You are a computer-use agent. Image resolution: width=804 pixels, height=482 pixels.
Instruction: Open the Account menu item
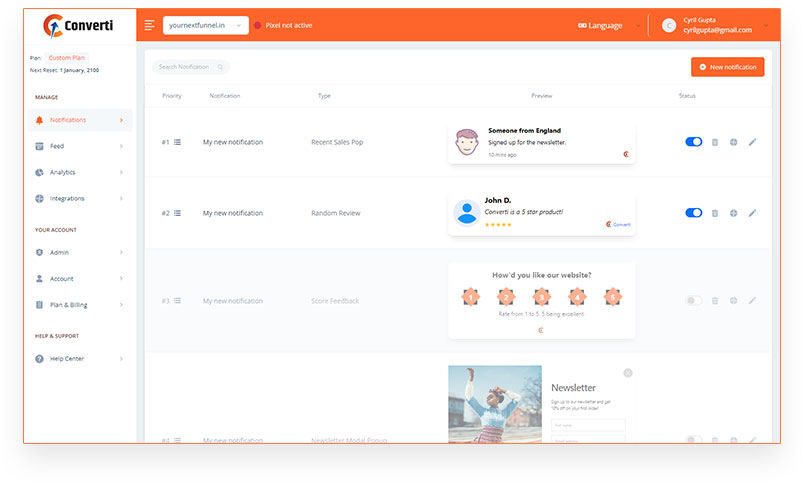click(x=80, y=278)
